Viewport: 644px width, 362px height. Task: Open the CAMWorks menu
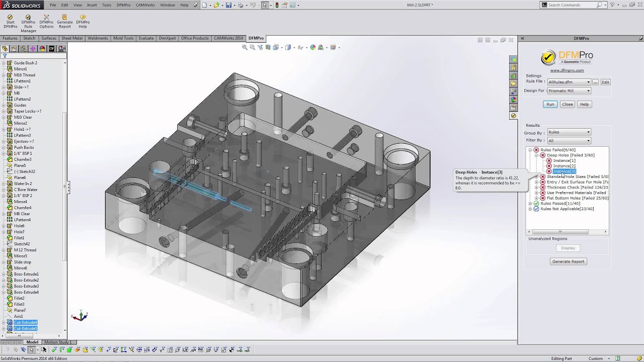145,5
